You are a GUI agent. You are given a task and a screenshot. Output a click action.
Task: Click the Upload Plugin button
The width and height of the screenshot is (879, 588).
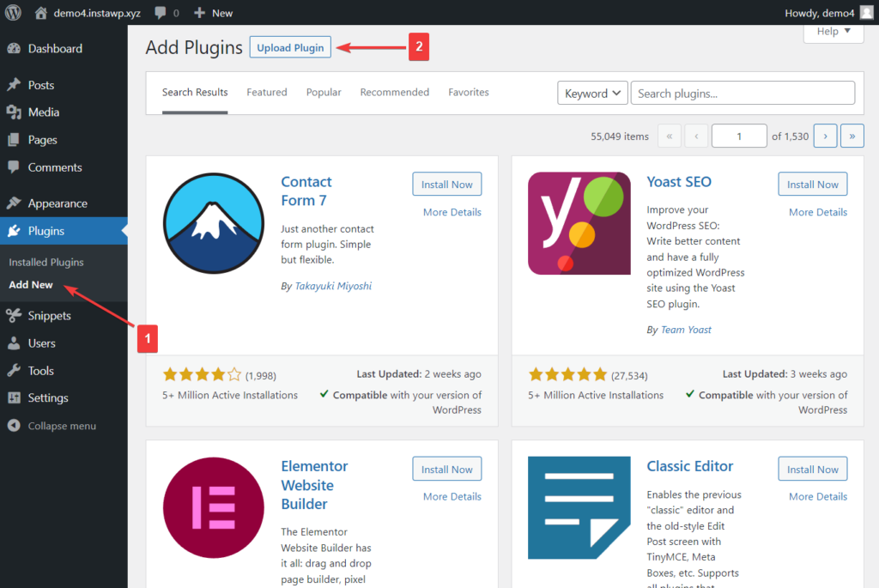[x=290, y=48]
